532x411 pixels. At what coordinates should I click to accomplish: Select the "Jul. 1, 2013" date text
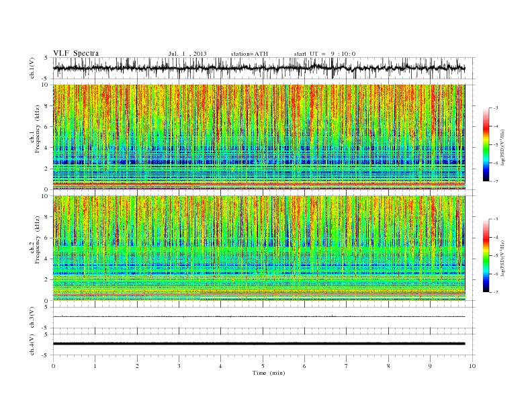click(187, 54)
